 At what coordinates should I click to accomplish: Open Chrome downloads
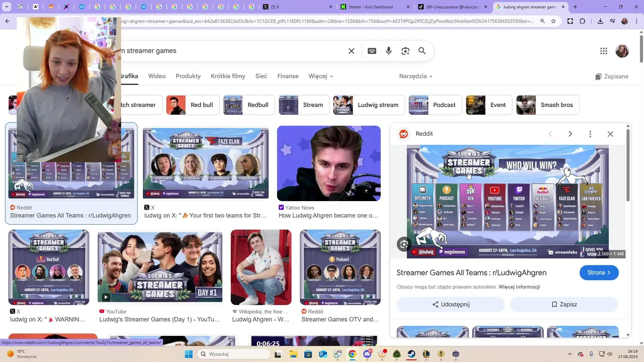[x=600, y=21]
